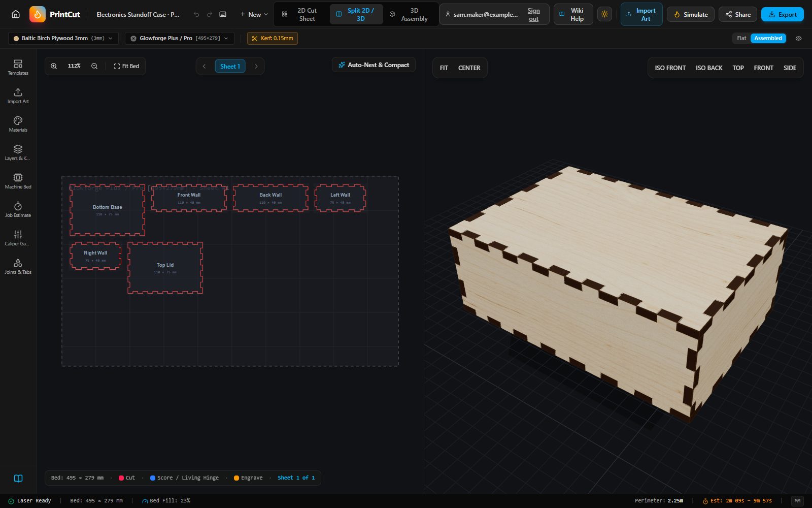
Task: Open the Layers & Kerf panel
Action: [x=18, y=152]
